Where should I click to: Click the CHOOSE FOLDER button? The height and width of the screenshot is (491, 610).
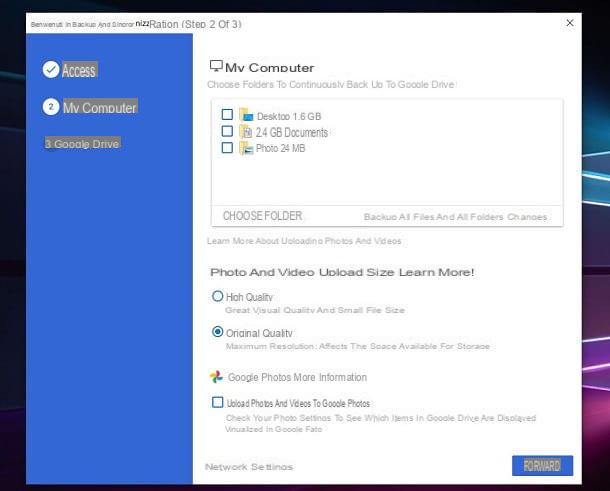click(x=263, y=216)
